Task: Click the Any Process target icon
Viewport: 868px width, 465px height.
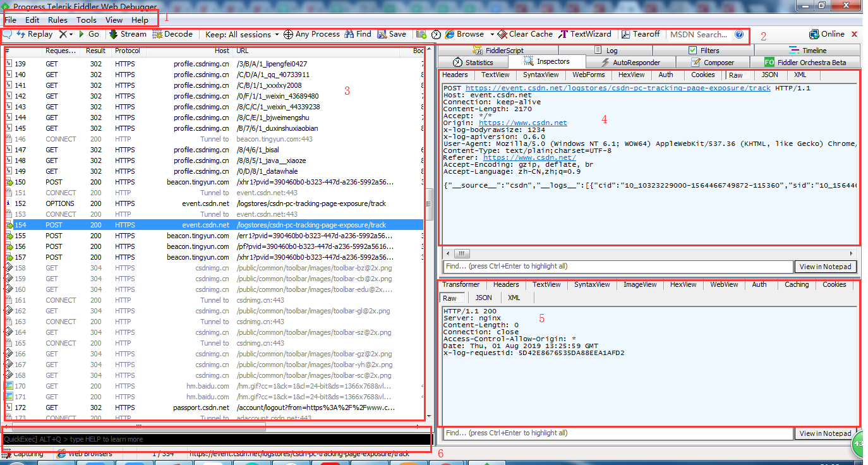Action: click(x=288, y=34)
